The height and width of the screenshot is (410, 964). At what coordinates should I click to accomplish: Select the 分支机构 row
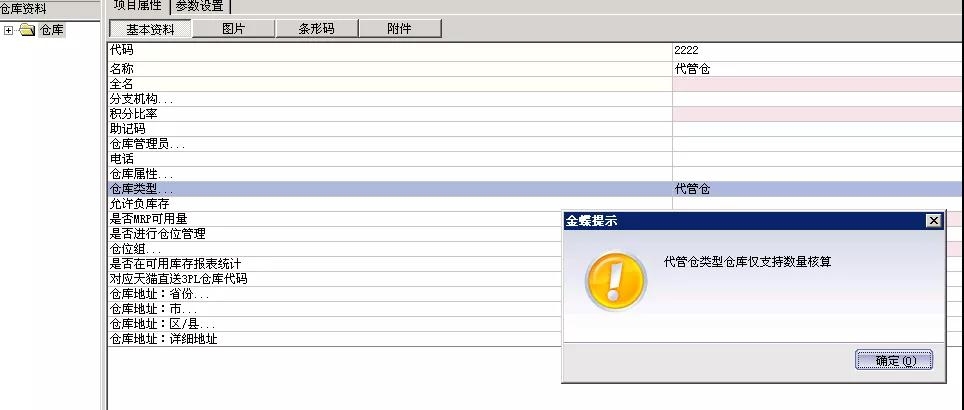tap(390, 99)
